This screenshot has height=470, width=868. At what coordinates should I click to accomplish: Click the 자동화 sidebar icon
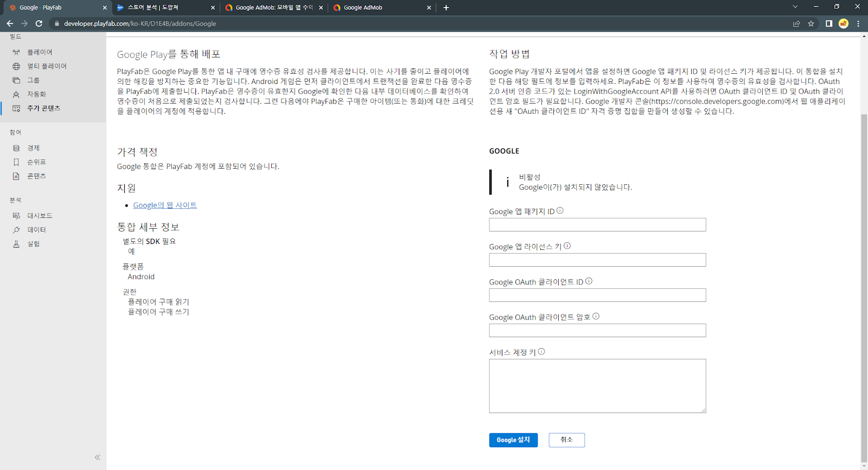(16, 94)
